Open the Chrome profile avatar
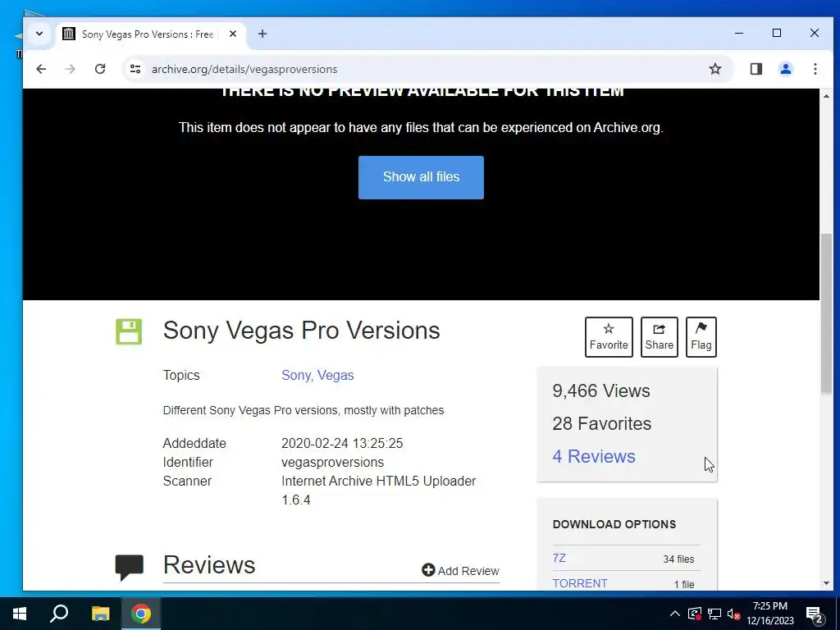 tap(785, 69)
